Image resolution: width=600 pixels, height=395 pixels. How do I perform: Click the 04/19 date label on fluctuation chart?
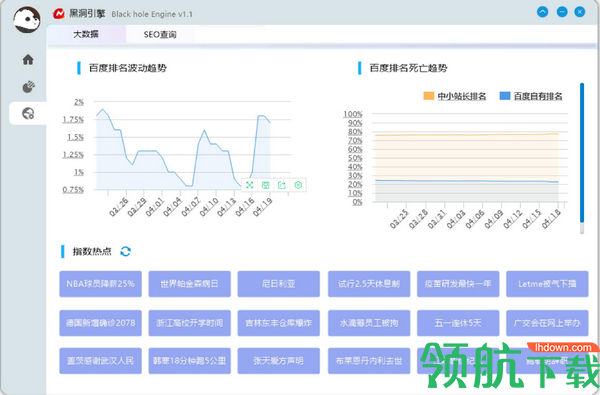click(263, 207)
